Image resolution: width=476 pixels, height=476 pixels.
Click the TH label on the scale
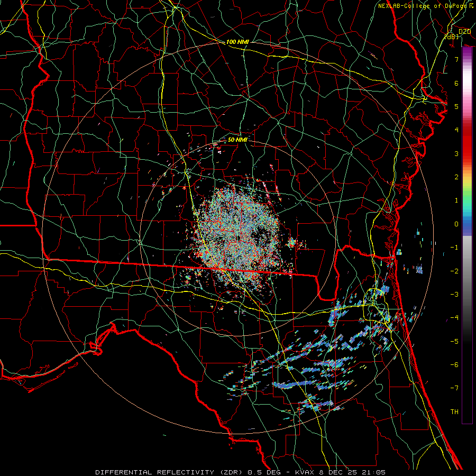pyautogui.click(x=454, y=412)
